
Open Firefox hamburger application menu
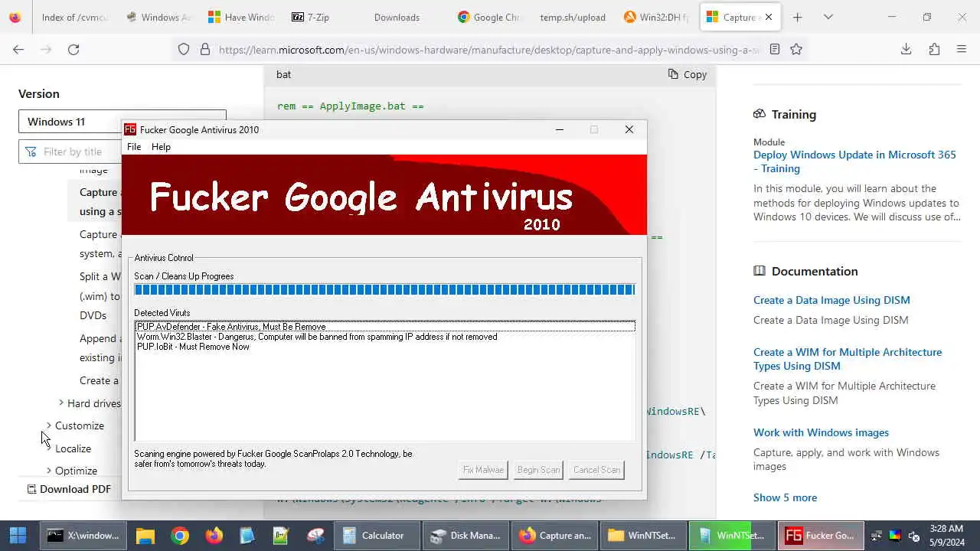(x=962, y=49)
